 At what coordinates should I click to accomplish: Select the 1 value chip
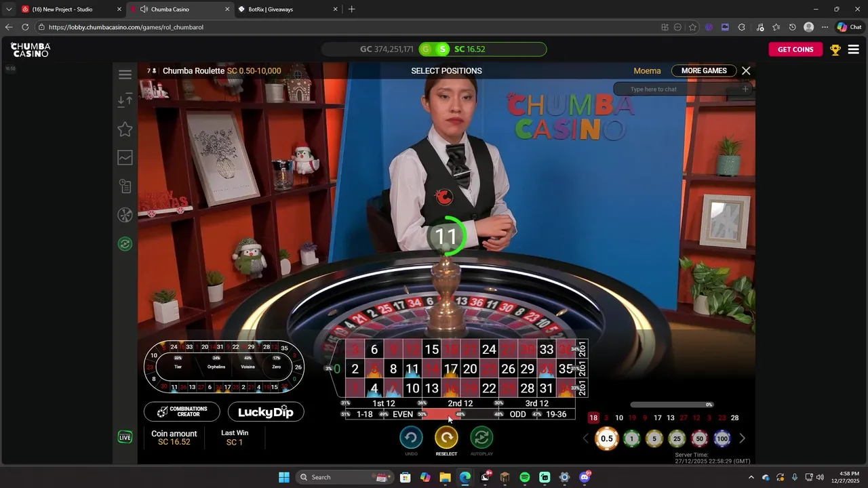[x=631, y=439]
